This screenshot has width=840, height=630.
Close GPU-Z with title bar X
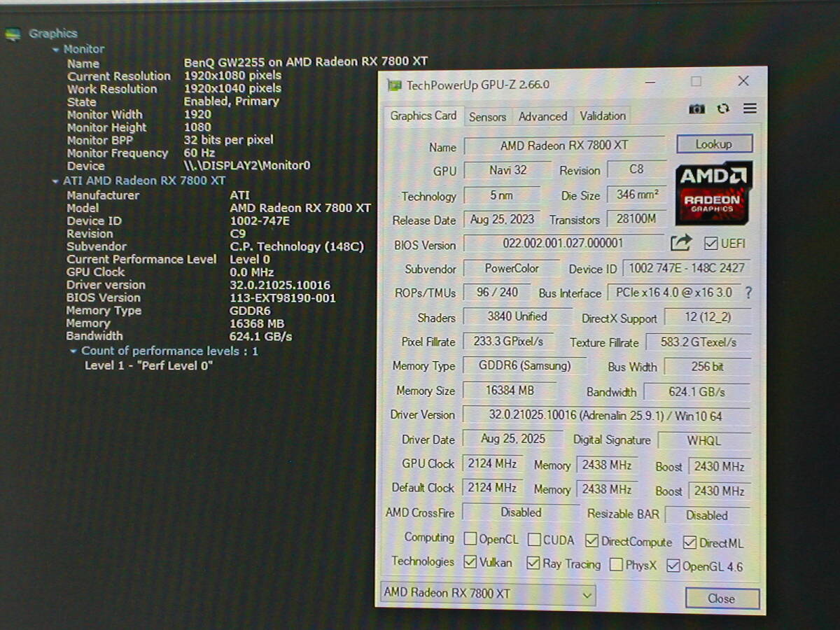coord(743,81)
